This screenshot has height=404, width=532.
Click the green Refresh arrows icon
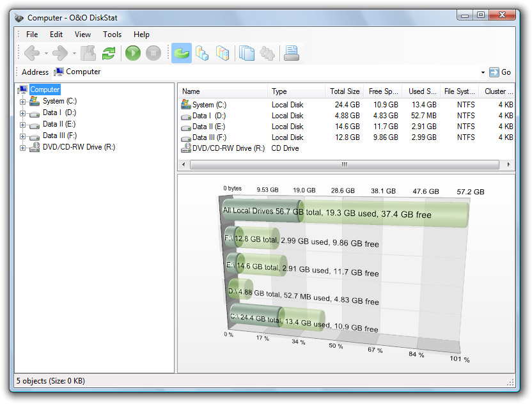[x=109, y=53]
